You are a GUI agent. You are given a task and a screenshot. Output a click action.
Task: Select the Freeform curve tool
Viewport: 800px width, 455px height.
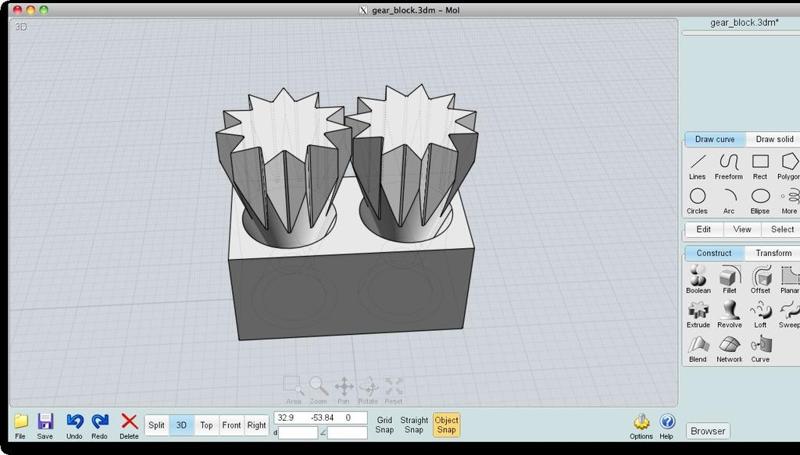(x=729, y=167)
